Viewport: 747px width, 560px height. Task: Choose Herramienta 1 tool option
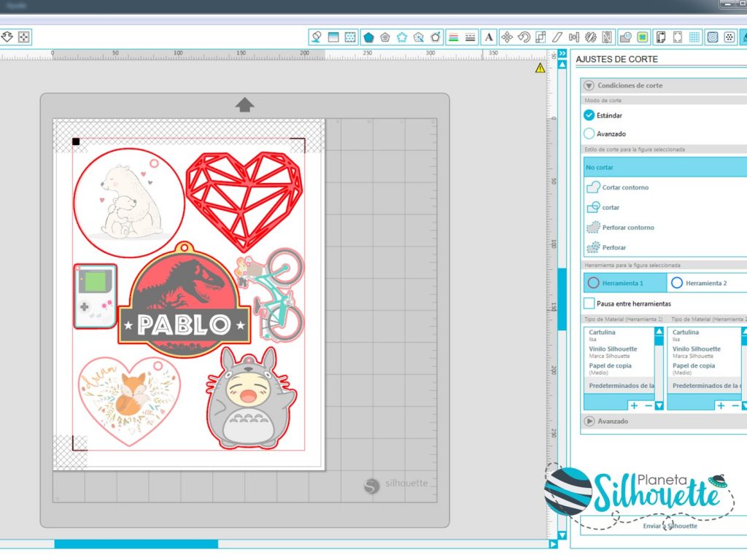(x=625, y=283)
